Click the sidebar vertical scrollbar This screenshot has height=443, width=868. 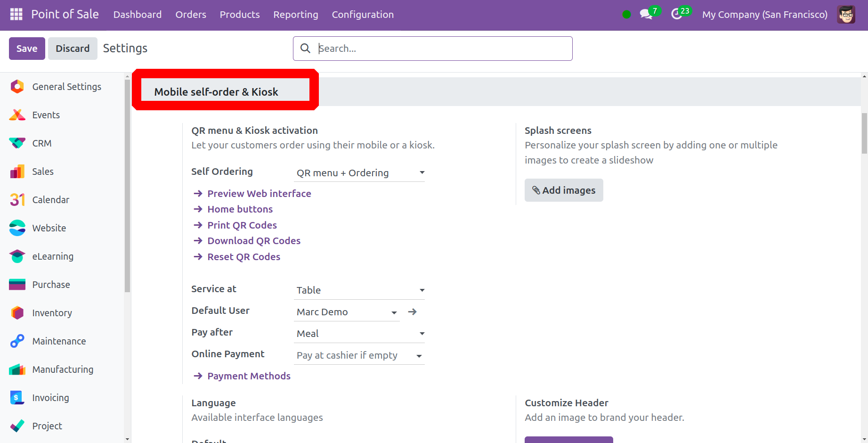pyautogui.click(x=127, y=189)
